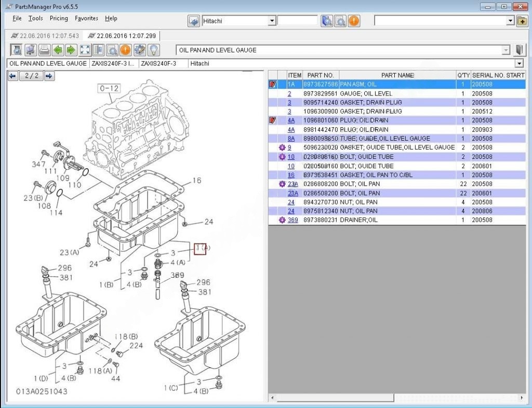Click the parts list horizontal scrollbar thumb
The image size is (532, 408).
(335, 398)
